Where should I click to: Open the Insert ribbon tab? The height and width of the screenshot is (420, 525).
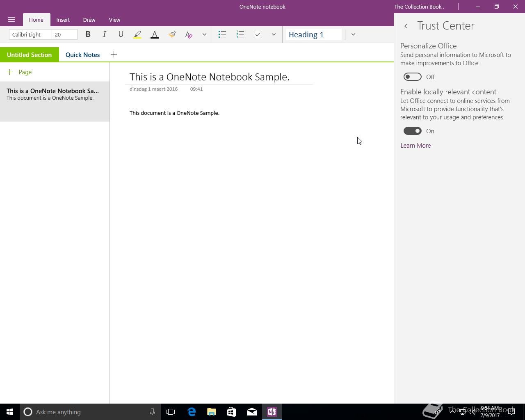click(x=63, y=20)
